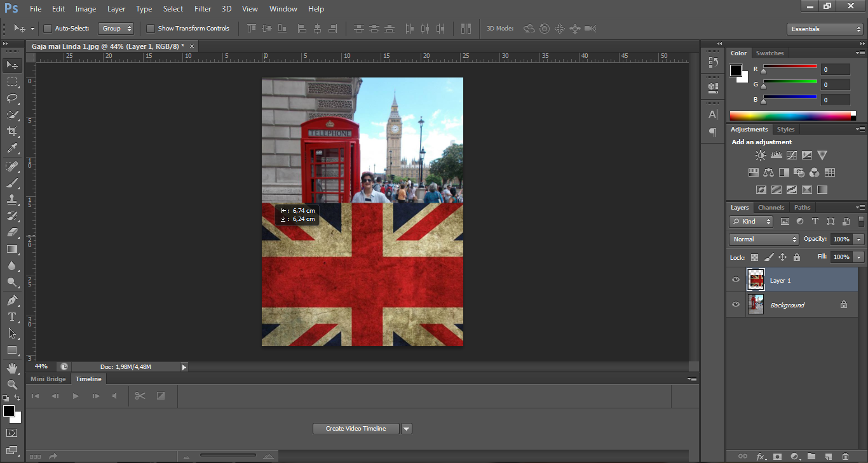Add a Brightness/Contrast adjustment
The width and height of the screenshot is (868, 463).
click(761, 155)
